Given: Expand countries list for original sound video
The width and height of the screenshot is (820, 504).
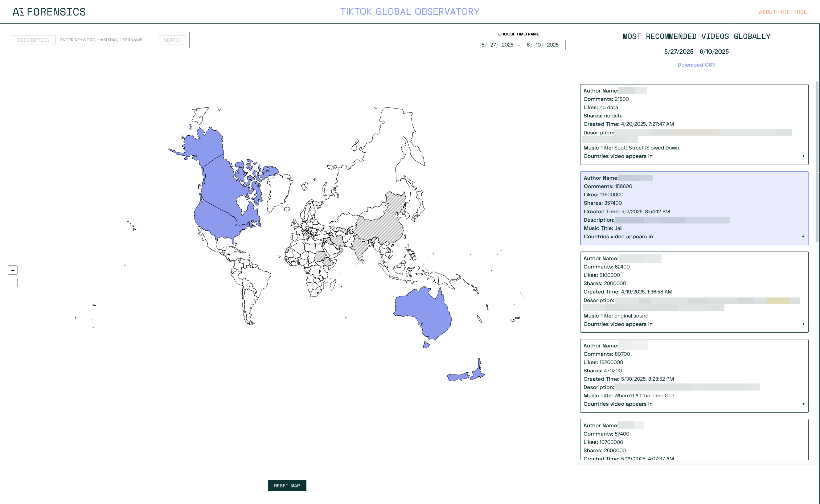Looking at the screenshot, I should pyautogui.click(x=803, y=324).
